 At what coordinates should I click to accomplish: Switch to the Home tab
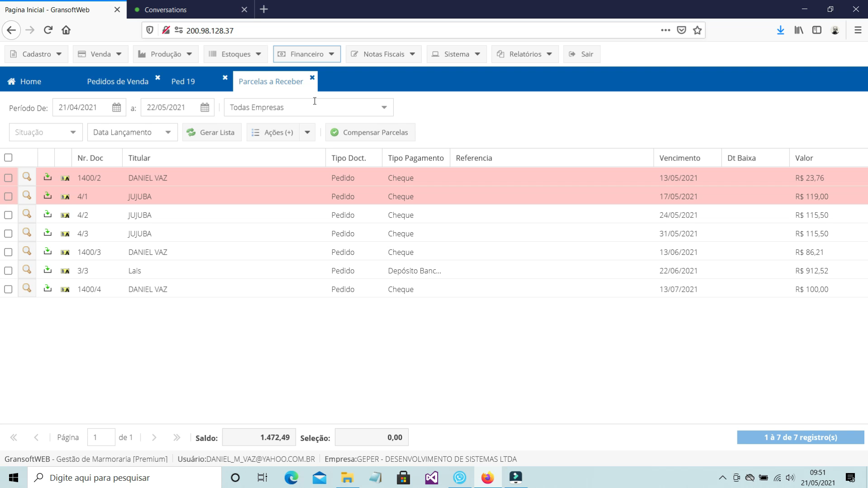tap(24, 81)
